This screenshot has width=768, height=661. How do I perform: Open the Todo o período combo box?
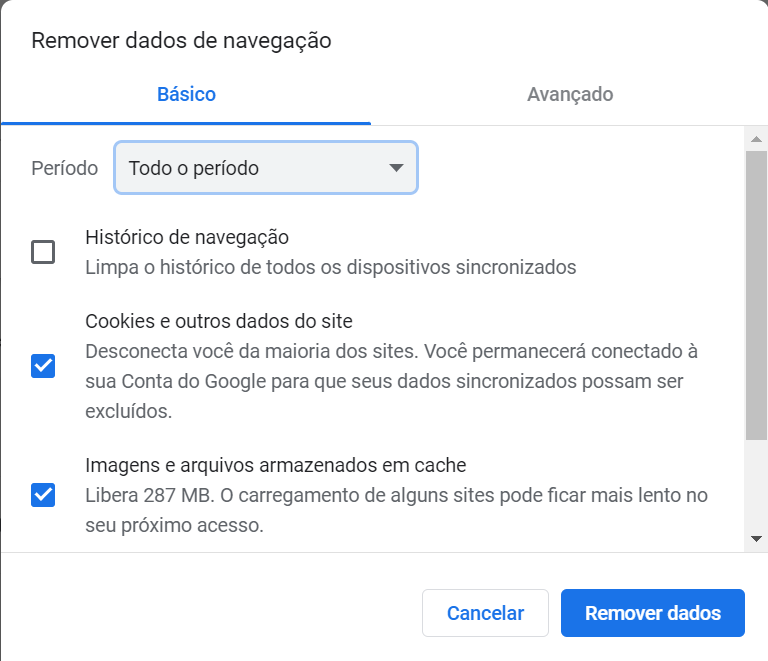point(266,168)
